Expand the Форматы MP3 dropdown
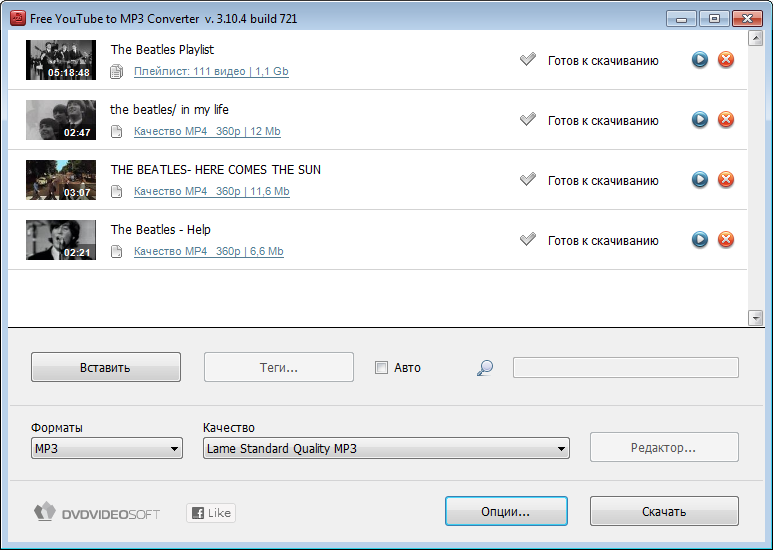Screen dimensions: 773x550 point(107,448)
